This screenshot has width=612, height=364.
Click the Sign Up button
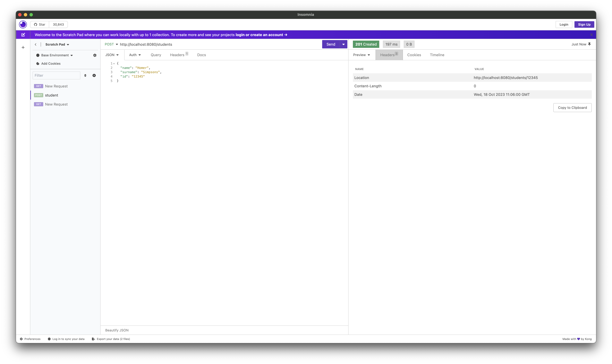coord(584,24)
